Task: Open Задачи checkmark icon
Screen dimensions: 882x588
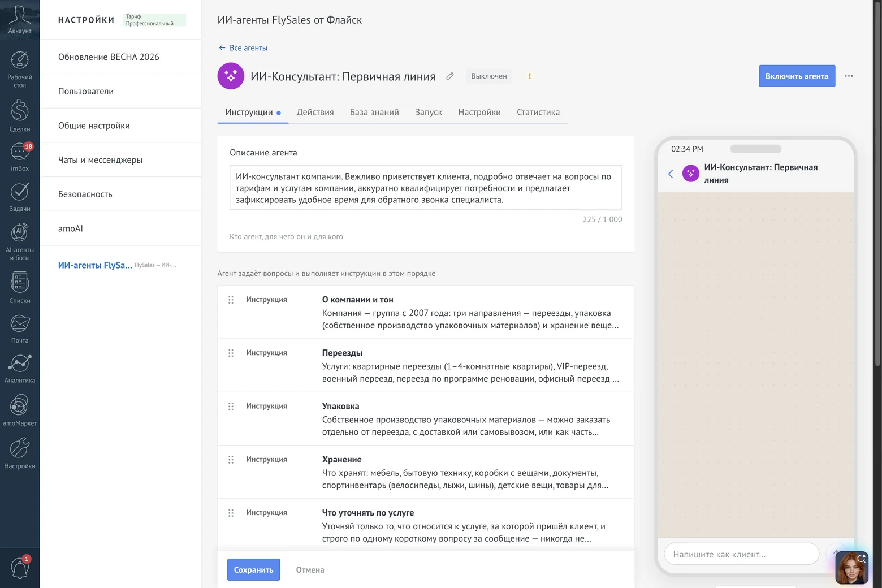Action: [x=20, y=192]
